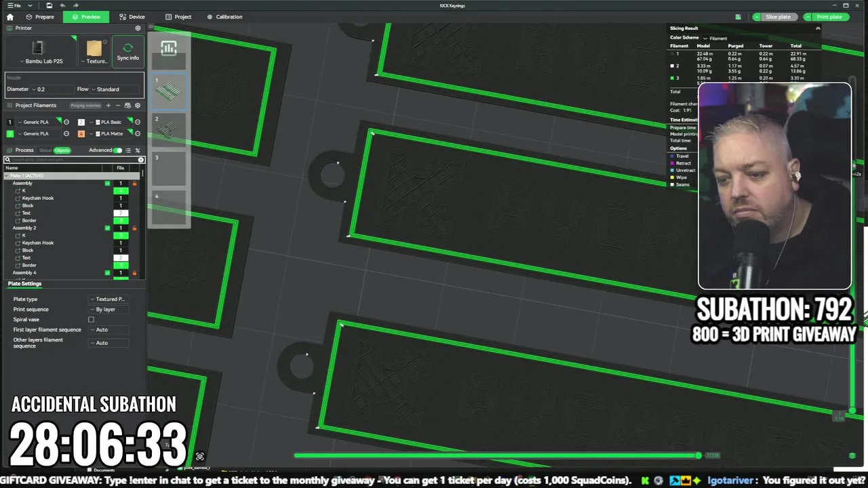Image resolution: width=868 pixels, height=488 pixels.
Task: Click the redo arrow icon
Action: 76,5
